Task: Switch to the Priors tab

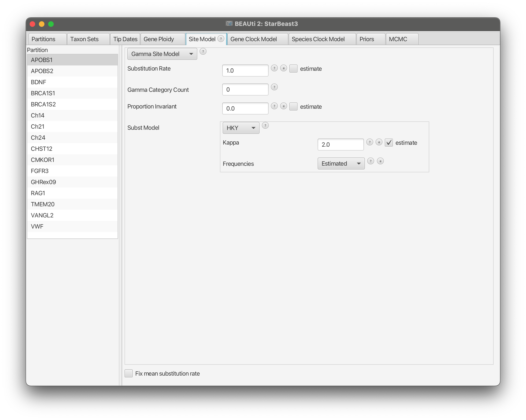Action: pyautogui.click(x=367, y=39)
